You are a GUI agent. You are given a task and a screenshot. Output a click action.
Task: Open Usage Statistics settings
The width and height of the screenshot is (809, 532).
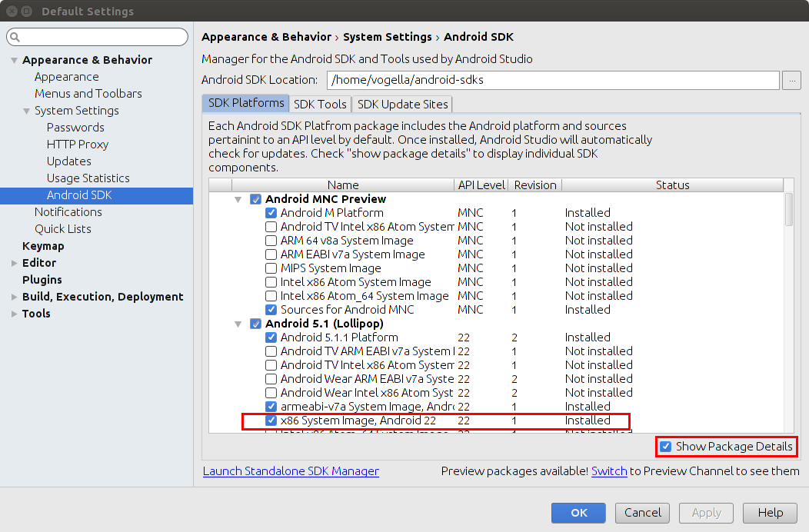[x=88, y=178]
